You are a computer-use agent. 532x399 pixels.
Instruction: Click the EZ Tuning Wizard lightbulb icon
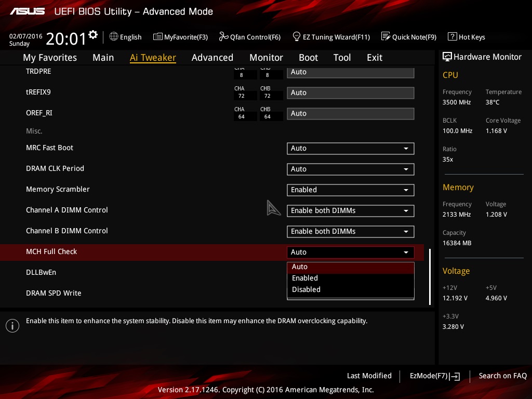click(297, 36)
